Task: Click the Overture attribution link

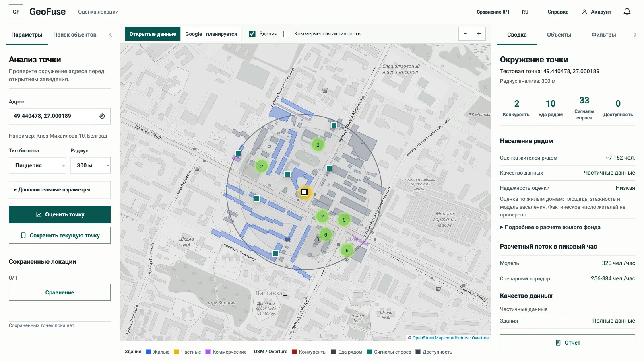Action: click(480, 338)
